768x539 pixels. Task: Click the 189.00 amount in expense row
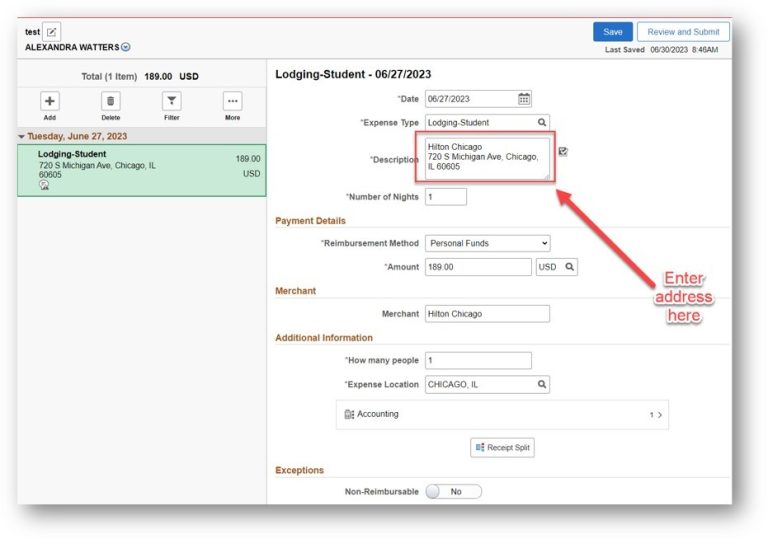[x=248, y=159]
